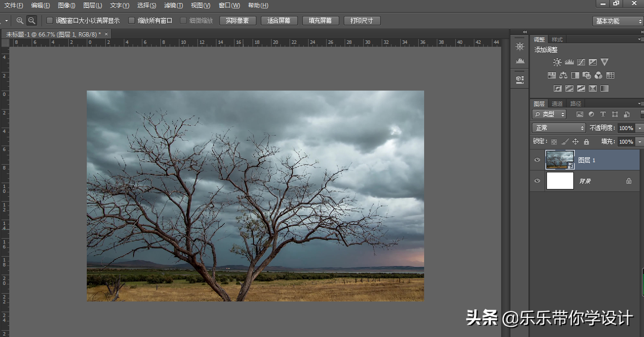Viewport: 644px width, 337px height.
Task: Toggle the layer filter switch
Action: pyautogui.click(x=642, y=114)
